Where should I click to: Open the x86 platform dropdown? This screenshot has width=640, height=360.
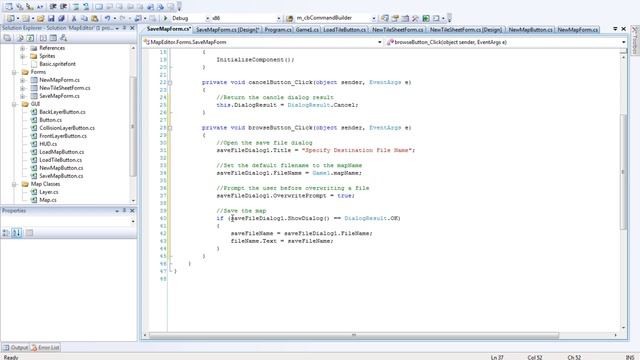(x=279, y=18)
